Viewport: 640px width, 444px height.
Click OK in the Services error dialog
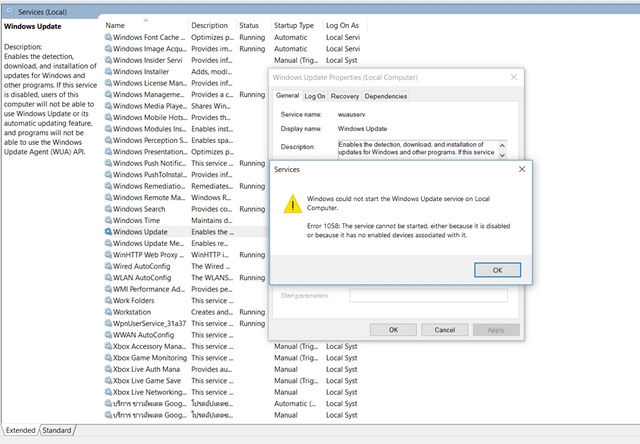click(x=497, y=270)
